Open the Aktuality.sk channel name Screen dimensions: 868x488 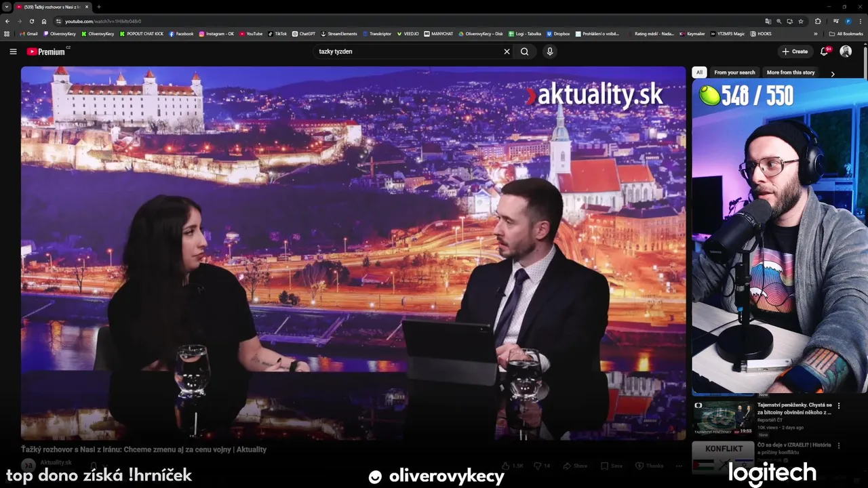click(56, 463)
